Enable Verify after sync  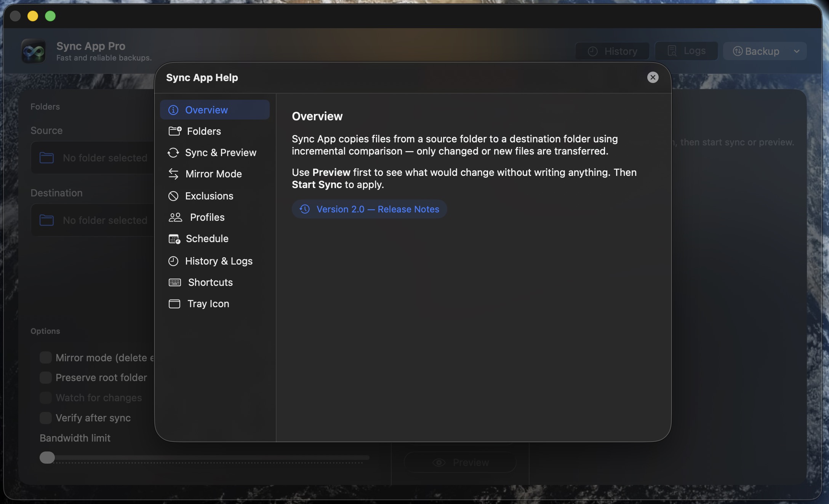click(46, 418)
